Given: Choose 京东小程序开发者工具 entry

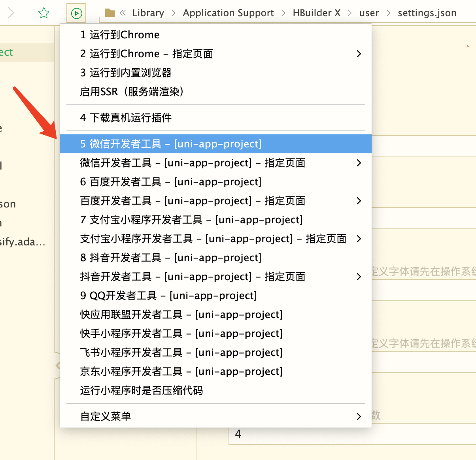Looking at the screenshot, I should pyautogui.click(x=216, y=371).
